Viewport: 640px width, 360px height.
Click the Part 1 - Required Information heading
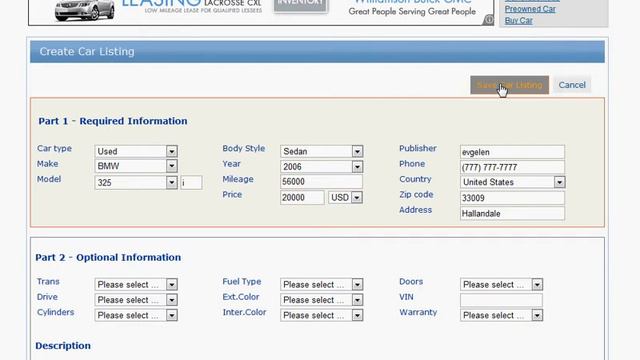[x=113, y=121]
